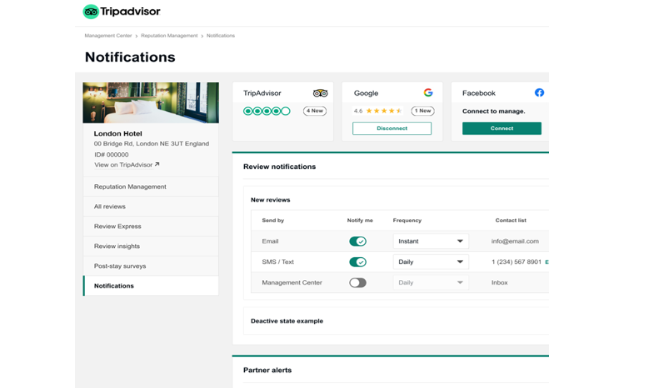
Task: Open Review Express in sidebar
Action: 151,227
